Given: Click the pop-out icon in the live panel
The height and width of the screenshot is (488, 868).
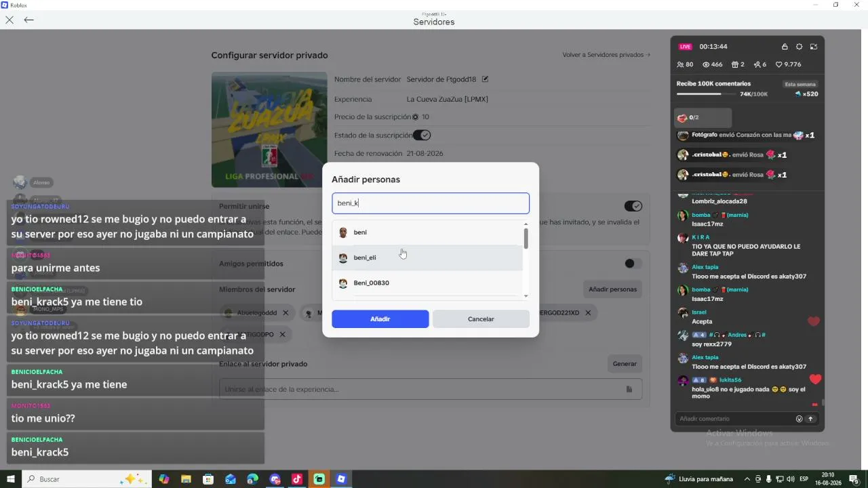Looking at the screenshot, I should click(x=814, y=47).
